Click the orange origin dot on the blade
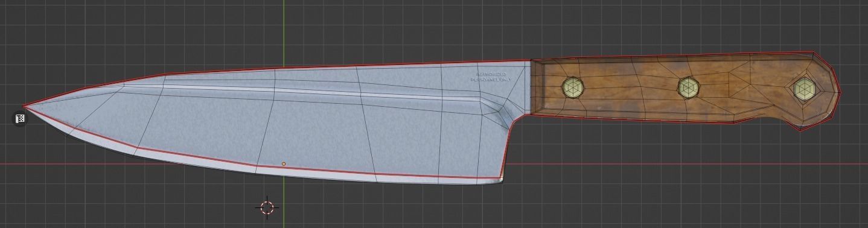 point(284,163)
